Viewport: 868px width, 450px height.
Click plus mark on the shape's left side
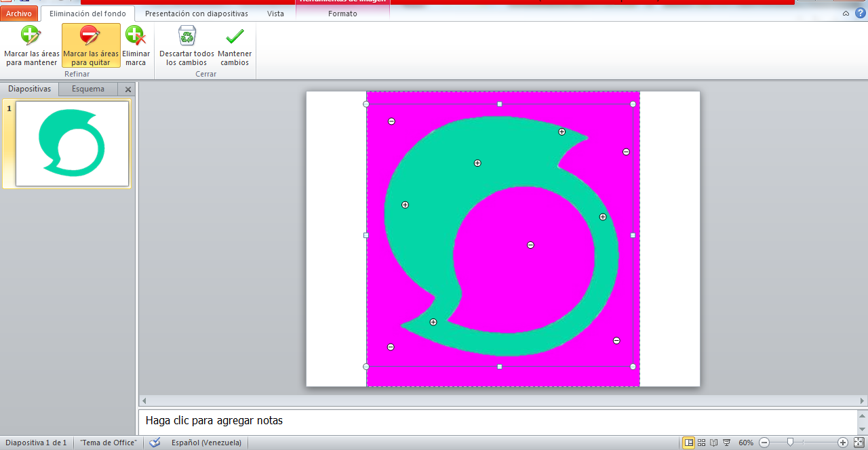pyautogui.click(x=405, y=205)
